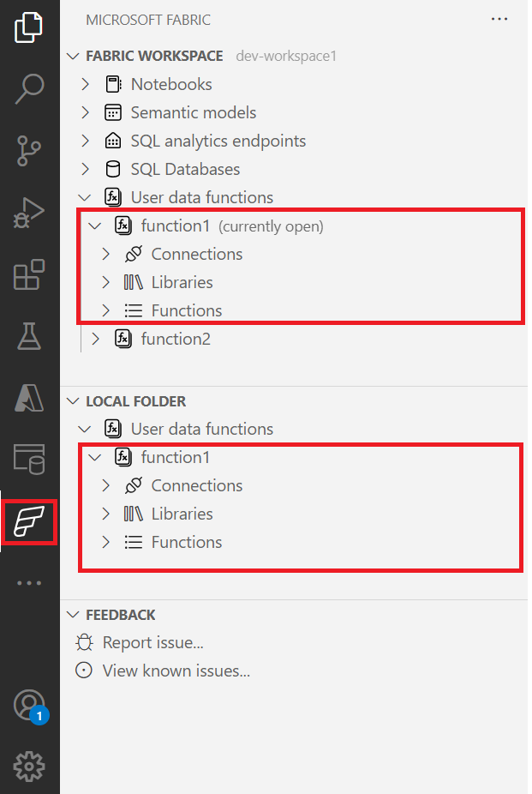
Task: Open the Extensions view icon
Action: pos(29,274)
